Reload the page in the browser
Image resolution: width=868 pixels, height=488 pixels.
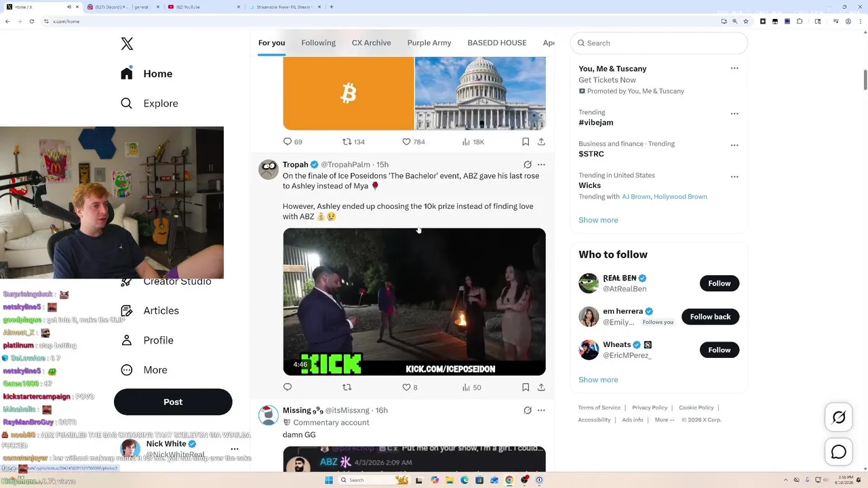tap(32, 21)
